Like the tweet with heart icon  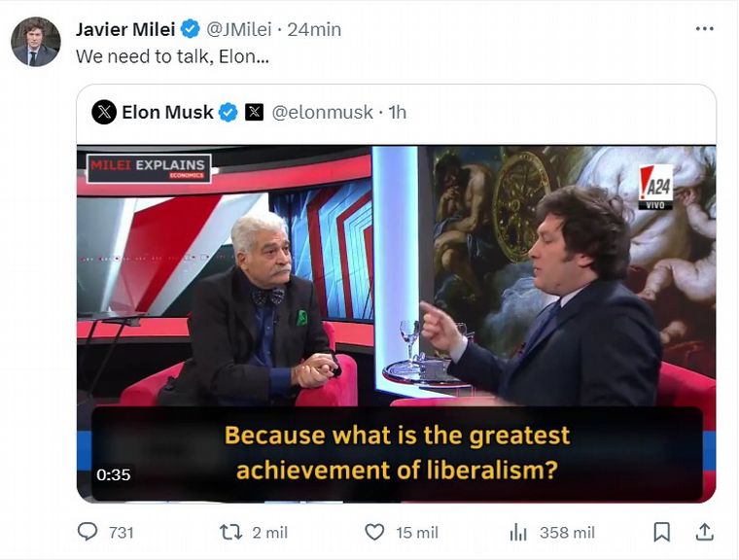[x=374, y=532]
